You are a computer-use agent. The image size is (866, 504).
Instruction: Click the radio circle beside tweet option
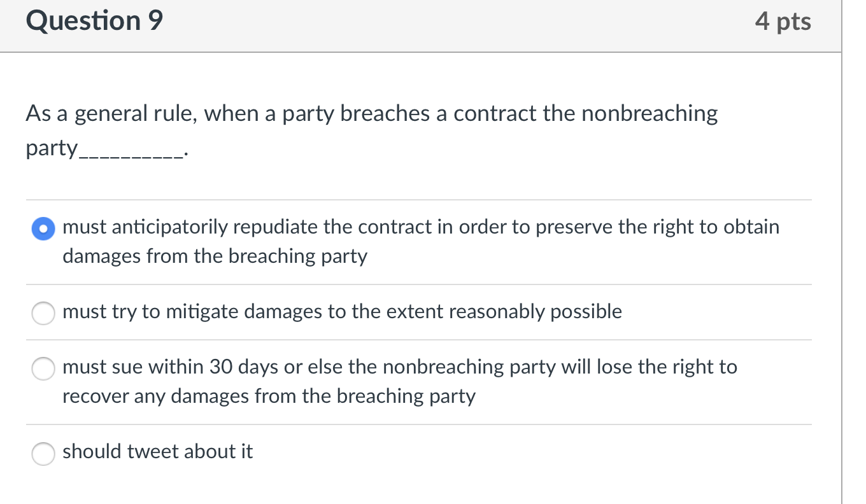click(x=43, y=454)
